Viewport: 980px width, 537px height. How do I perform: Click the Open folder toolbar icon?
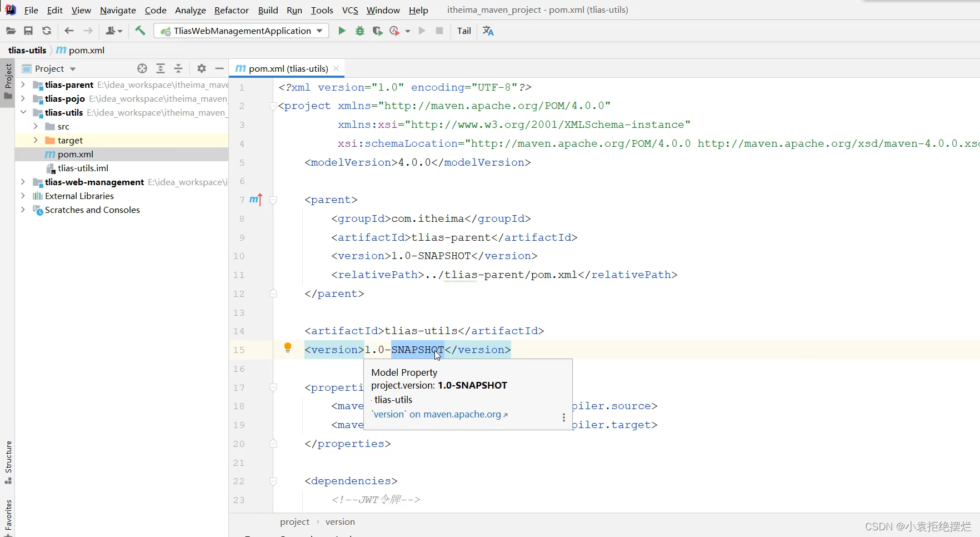click(x=11, y=31)
